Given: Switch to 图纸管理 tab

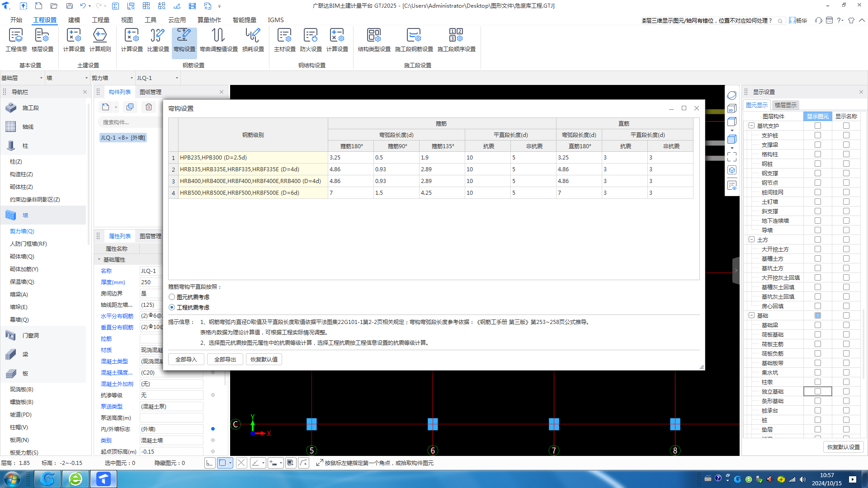Looking at the screenshot, I should coord(151,92).
